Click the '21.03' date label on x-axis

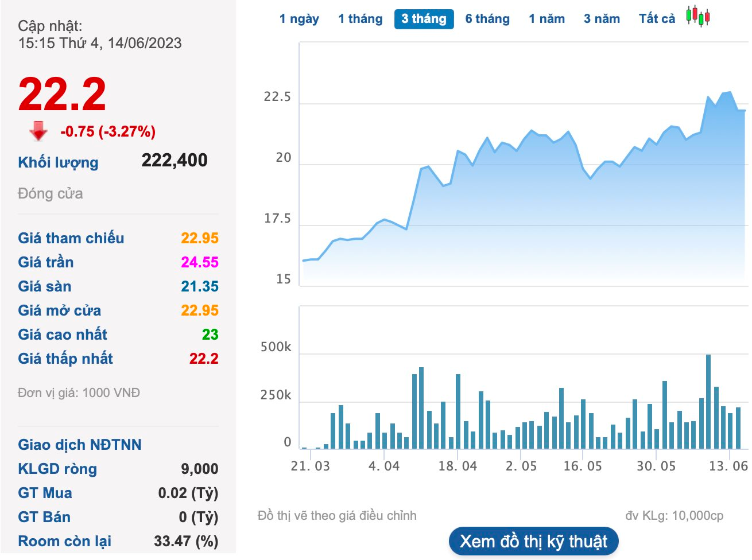(311, 466)
